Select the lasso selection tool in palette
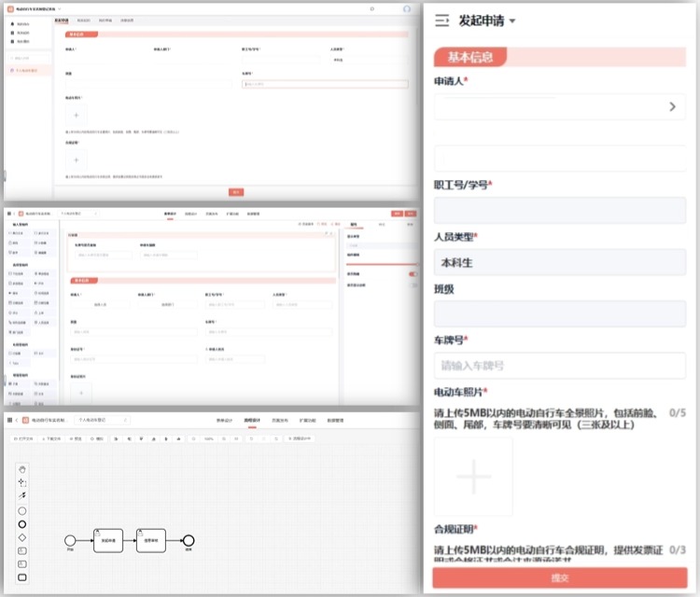This screenshot has height=597, width=700. 23,482
